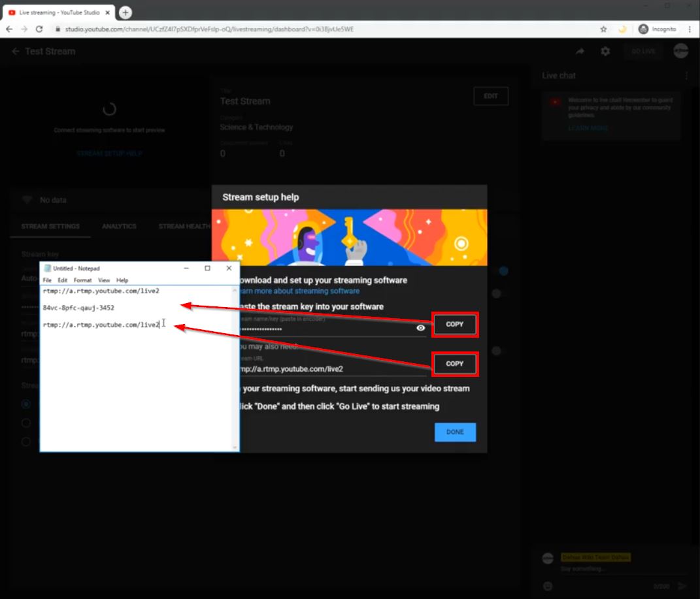Click the live chat emoji icon

pyautogui.click(x=548, y=586)
